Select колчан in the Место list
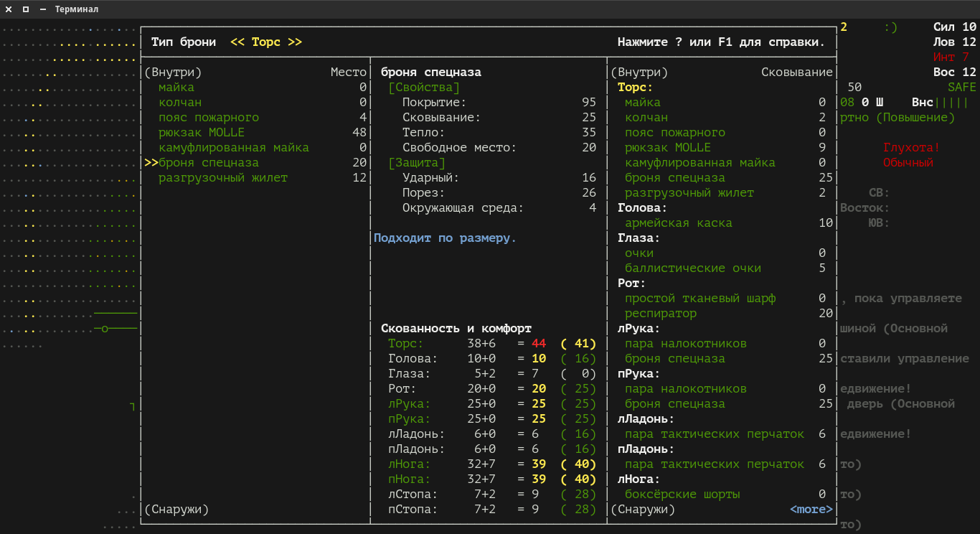This screenshot has height=534, width=980. (x=263, y=103)
